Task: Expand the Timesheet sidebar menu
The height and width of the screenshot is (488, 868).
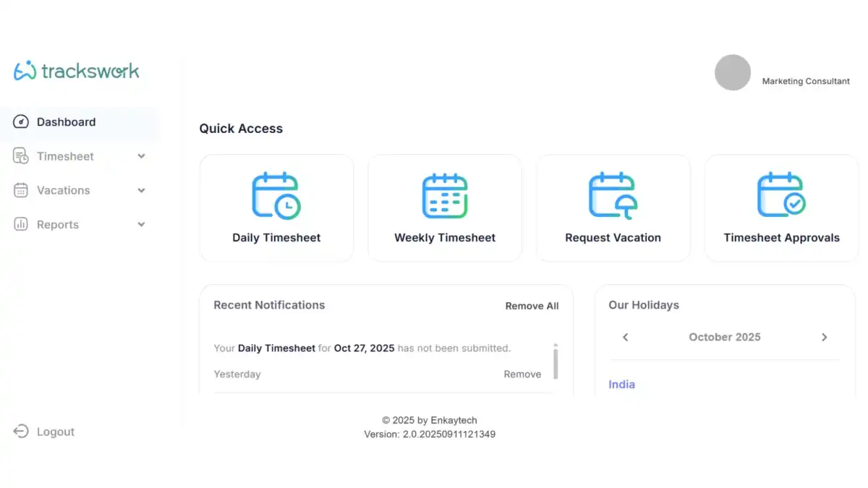Action: tap(140, 156)
